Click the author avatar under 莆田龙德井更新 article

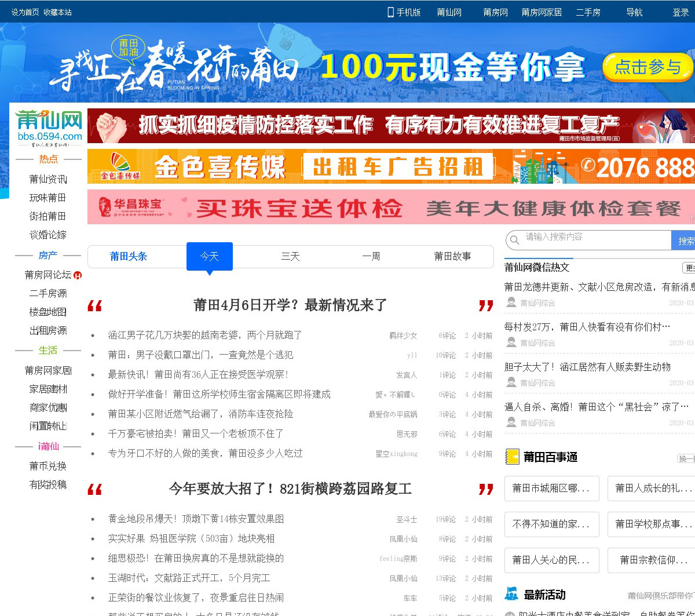511,302
